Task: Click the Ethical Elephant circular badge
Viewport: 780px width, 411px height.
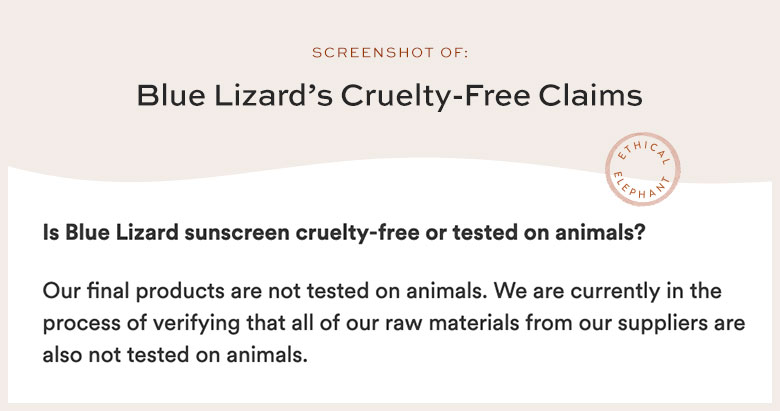Action: pyautogui.click(x=642, y=169)
